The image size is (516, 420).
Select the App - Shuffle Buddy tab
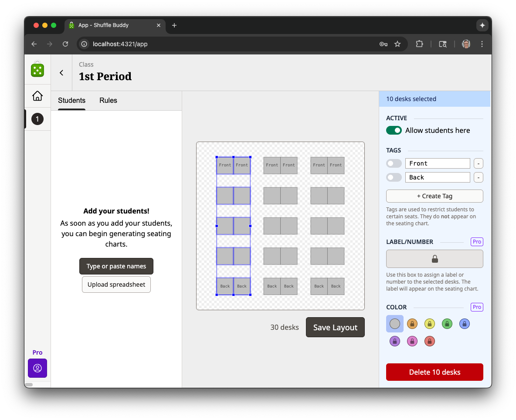point(115,25)
